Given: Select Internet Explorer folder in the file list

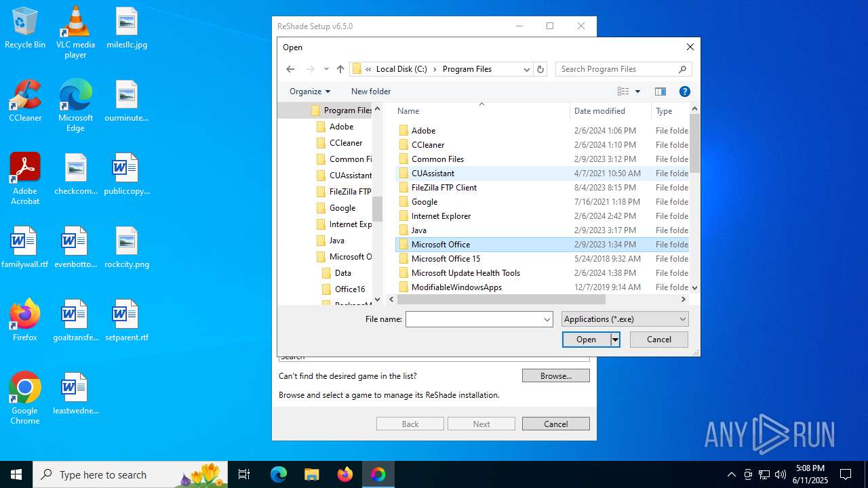Looking at the screenshot, I should tap(441, 216).
